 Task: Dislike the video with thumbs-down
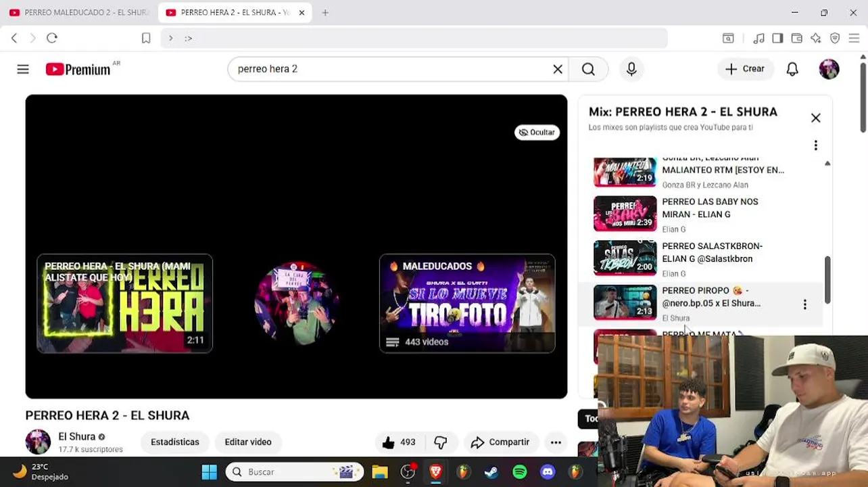[441, 442]
